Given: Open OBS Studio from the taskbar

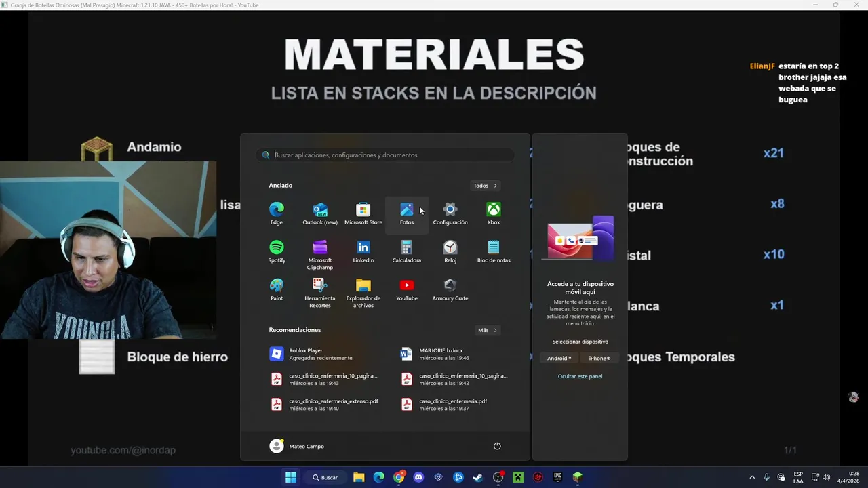Looking at the screenshot, I should coord(498,477).
